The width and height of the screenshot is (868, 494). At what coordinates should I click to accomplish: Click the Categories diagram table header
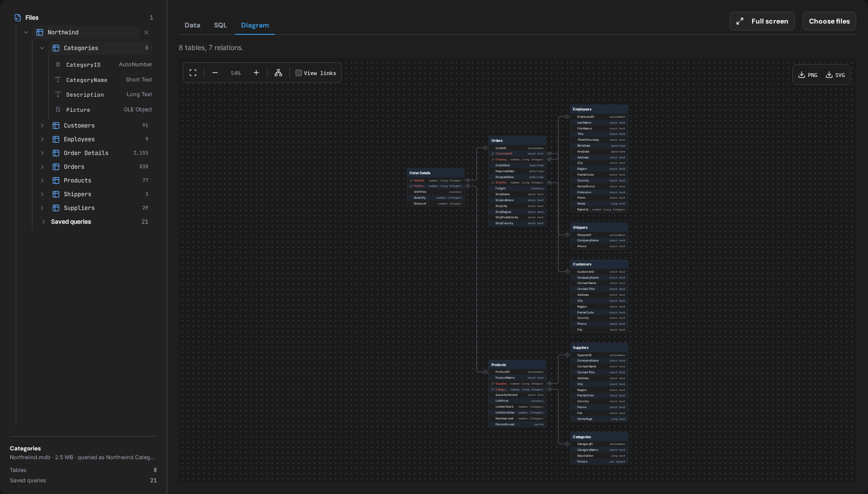click(x=599, y=437)
